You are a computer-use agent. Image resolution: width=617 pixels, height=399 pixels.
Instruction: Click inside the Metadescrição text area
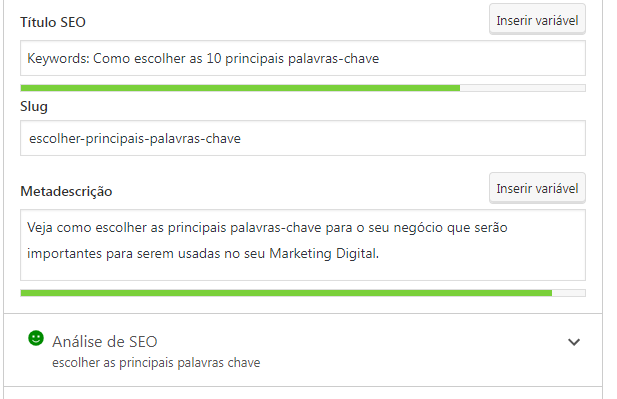[303, 245]
